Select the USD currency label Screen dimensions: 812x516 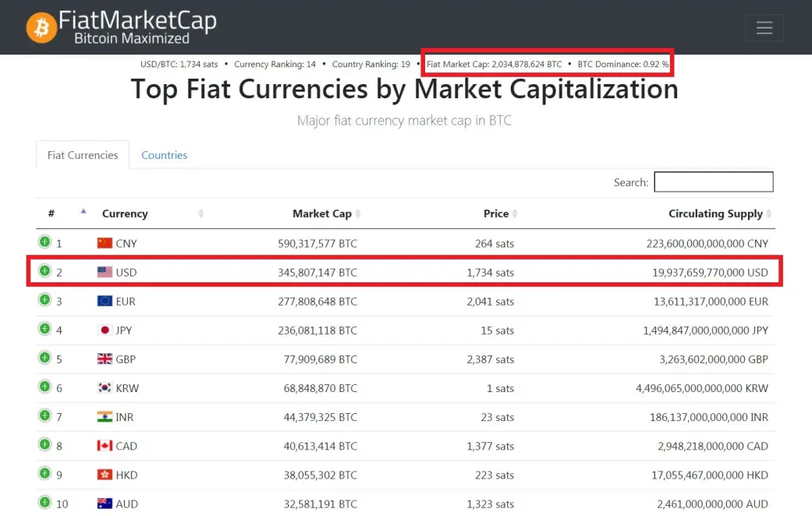(126, 272)
